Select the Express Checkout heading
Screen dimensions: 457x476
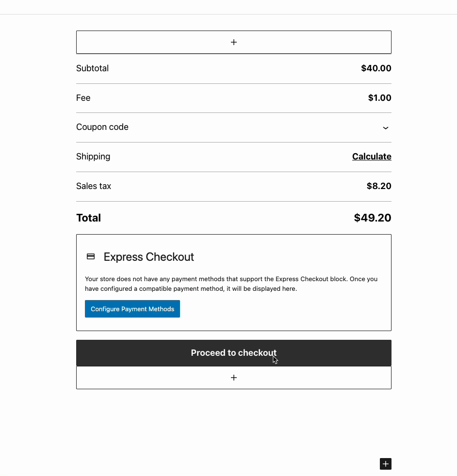148,257
